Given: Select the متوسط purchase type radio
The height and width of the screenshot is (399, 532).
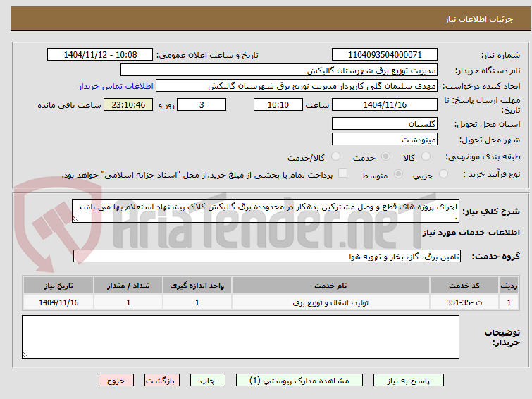Looking at the screenshot, I should (398, 174).
